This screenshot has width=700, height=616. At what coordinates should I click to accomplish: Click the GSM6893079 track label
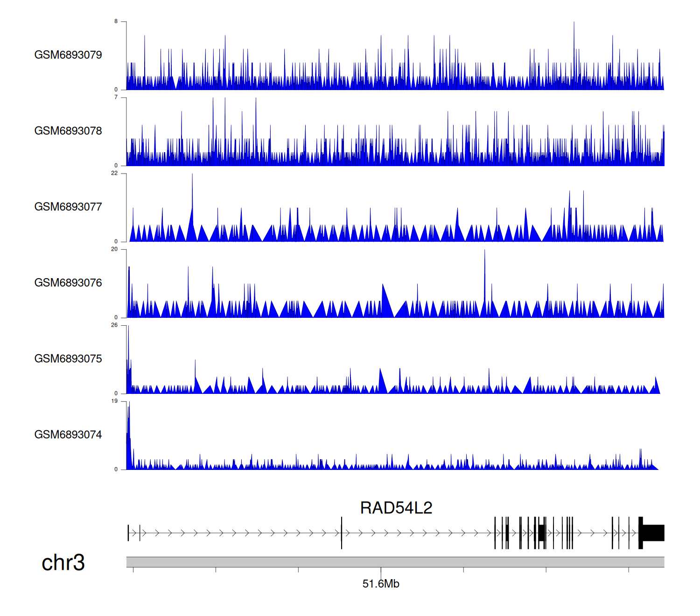68,55
